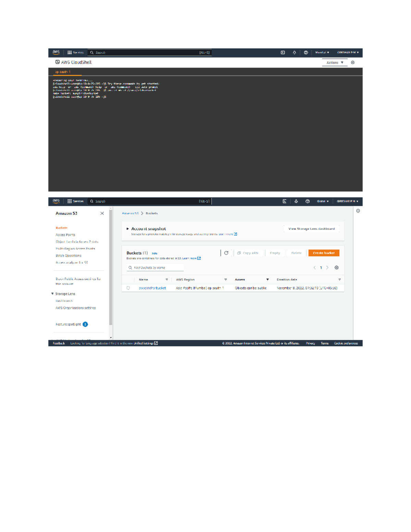This screenshot has height=532, width=411.
Task: Open AWS notifications bell icon
Action: [x=294, y=53]
